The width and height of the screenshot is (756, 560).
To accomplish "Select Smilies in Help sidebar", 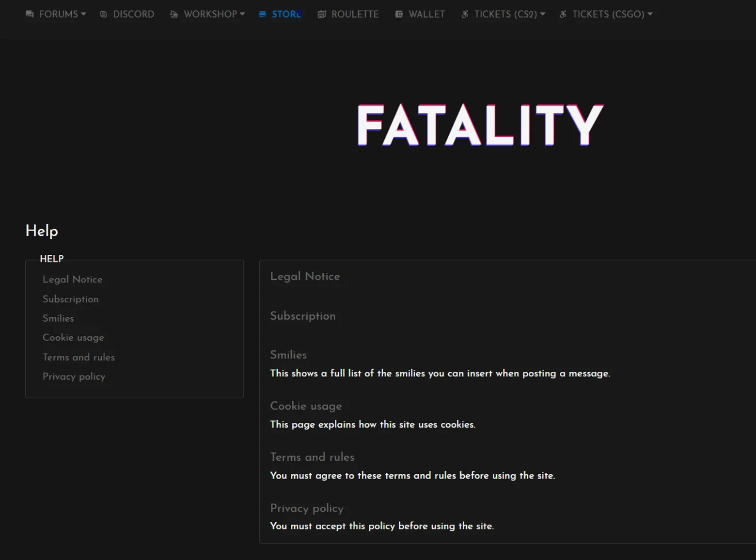I will (x=58, y=318).
